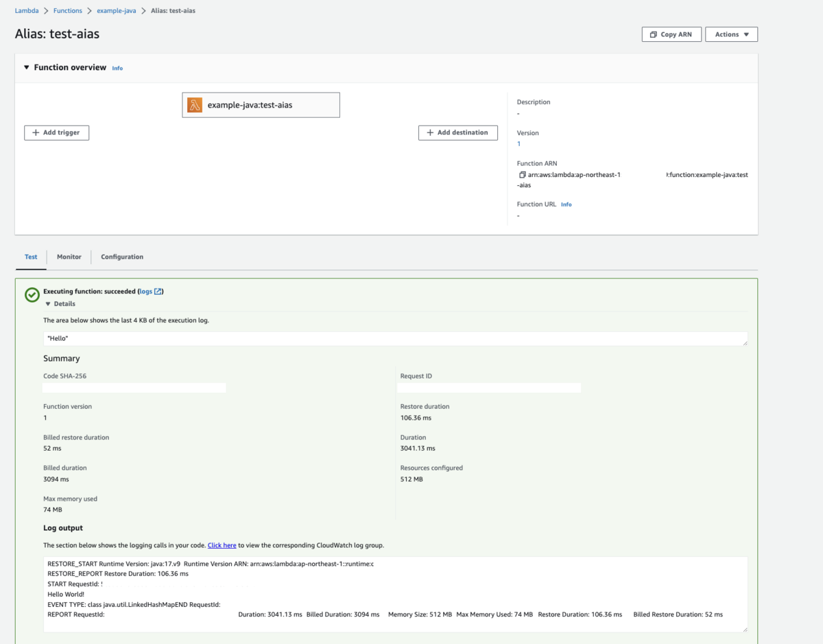Collapse the execution Details section

click(x=48, y=304)
